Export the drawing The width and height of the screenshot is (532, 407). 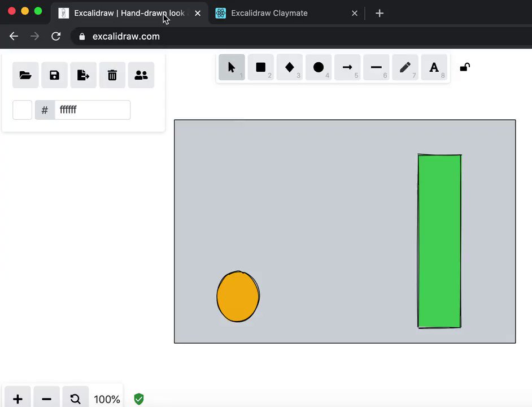[x=83, y=75]
